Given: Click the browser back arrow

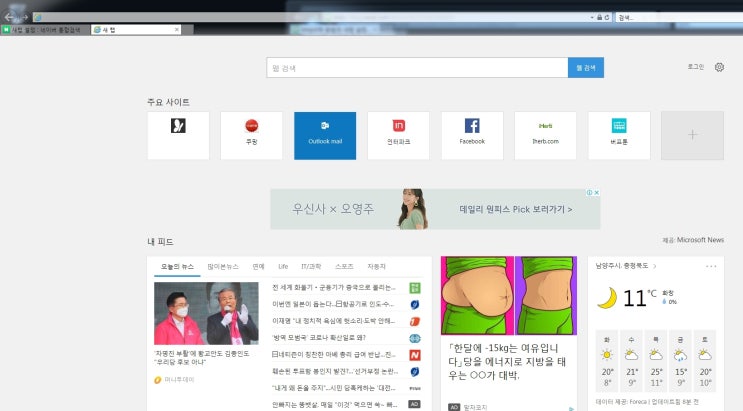Looking at the screenshot, I should click(x=9, y=17).
